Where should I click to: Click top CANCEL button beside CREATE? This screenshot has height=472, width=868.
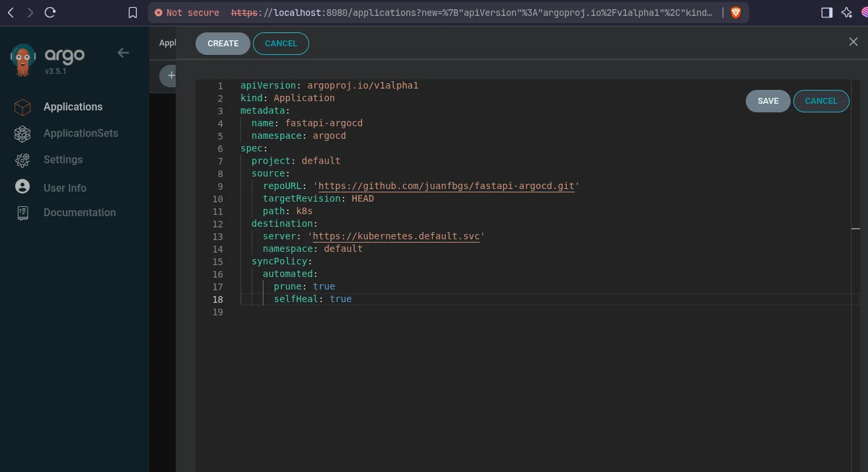[x=281, y=44]
